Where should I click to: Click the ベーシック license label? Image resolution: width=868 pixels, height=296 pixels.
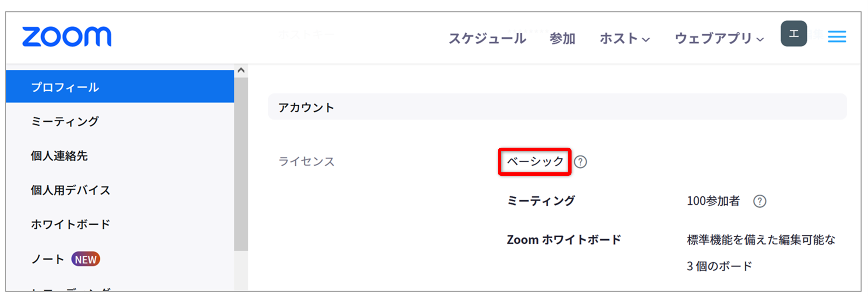click(535, 161)
